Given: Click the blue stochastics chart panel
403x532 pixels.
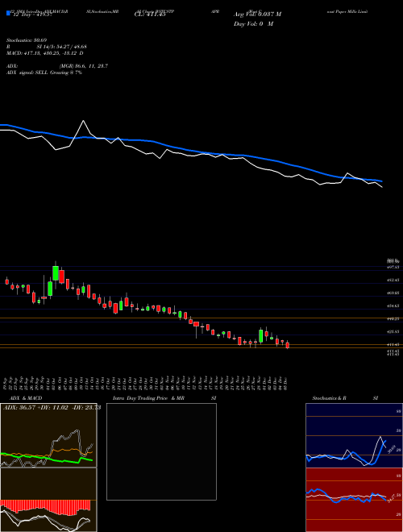Looking at the screenshot, I should pyautogui.click(x=354, y=435).
